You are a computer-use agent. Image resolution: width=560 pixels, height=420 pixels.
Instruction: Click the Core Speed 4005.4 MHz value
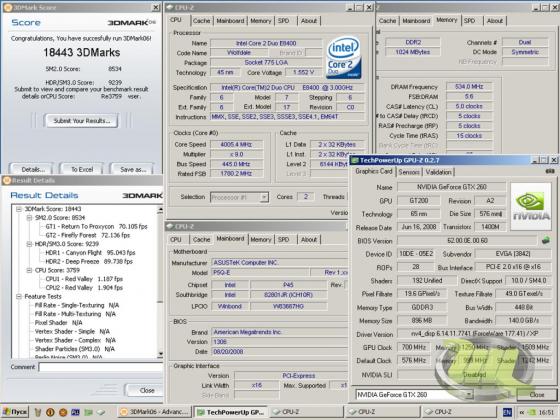click(237, 144)
